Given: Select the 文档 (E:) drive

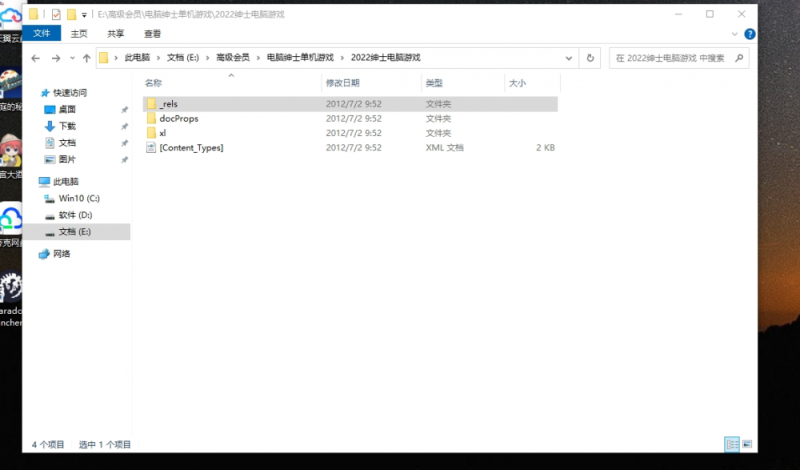Looking at the screenshot, I should pos(74,232).
